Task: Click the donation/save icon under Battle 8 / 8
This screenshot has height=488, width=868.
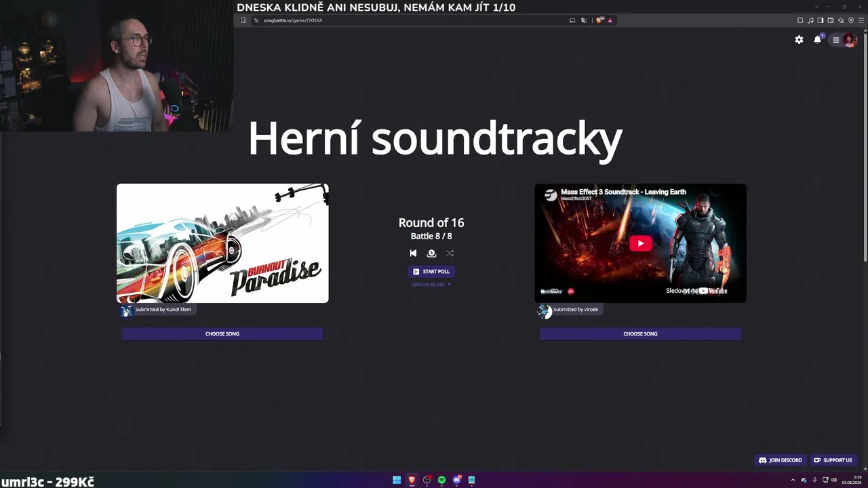Action: pyautogui.click(x=431, y=253)
